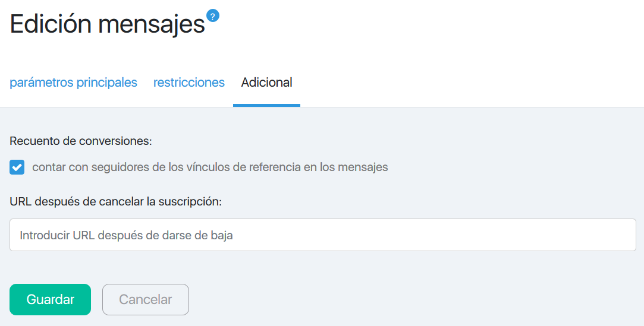Click the blue question mark circle
Screen dimensions: 644x326
(212, 16)
